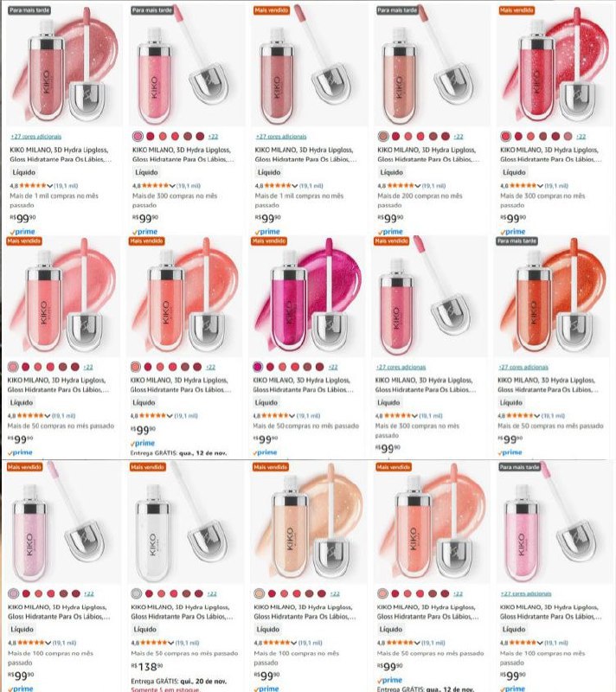The width and height of the screenshot is (616, 692).
Task: Click star rating of the R$138 gloss
Action: click(x=153, y=643)
